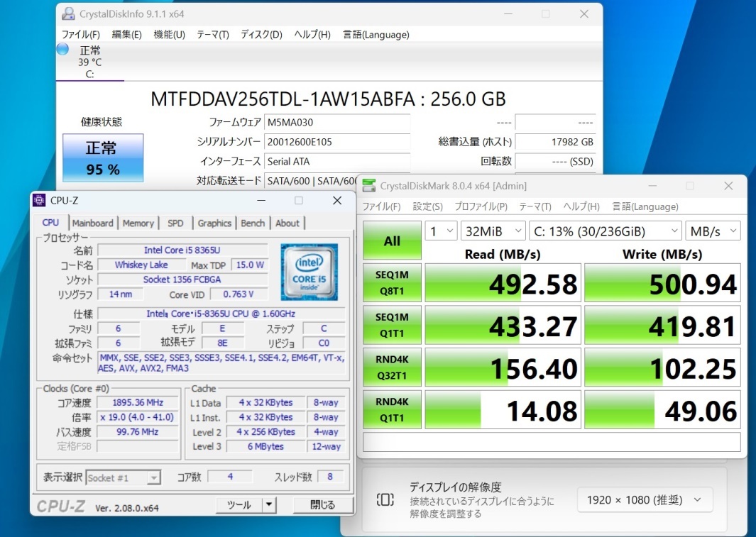Open 設定(S) menu in CrystalDiskMark

click(427, 206)
